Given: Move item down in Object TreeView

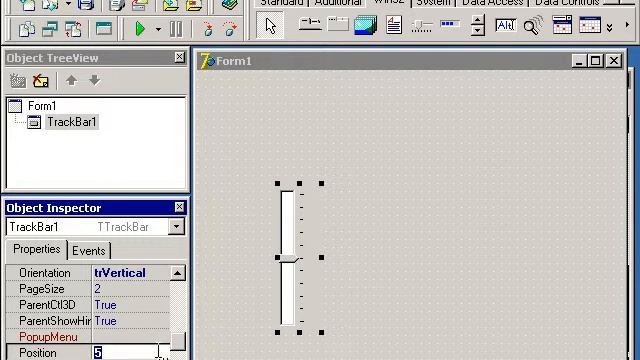Looking at the screenshot, I should (x=94, y=80).
